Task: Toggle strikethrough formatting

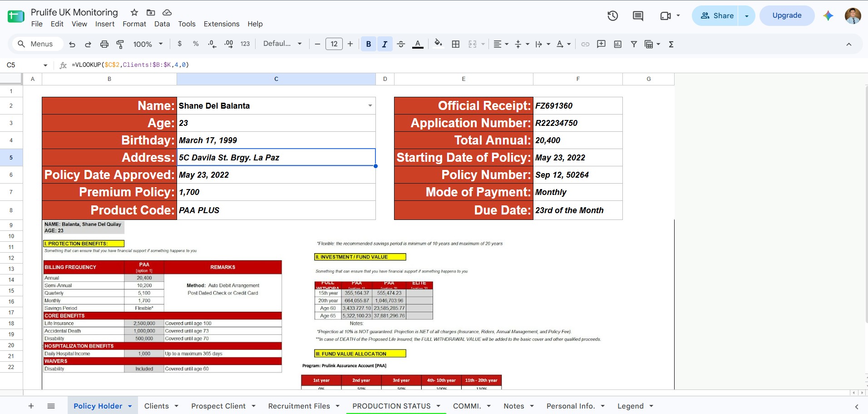Action: (x=401, y=44)
